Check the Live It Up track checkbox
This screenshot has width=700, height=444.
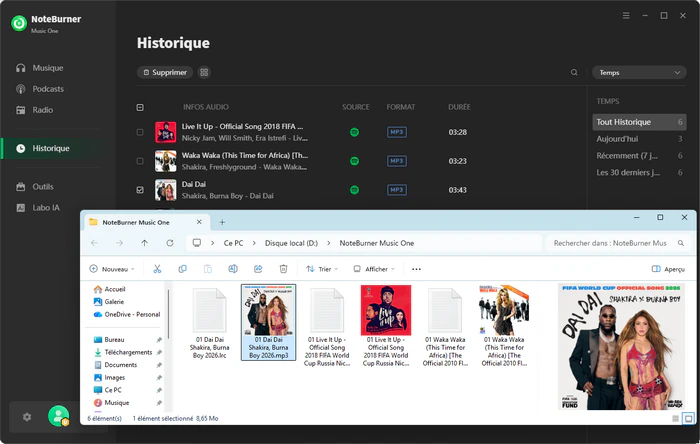(x=140, y=132)
